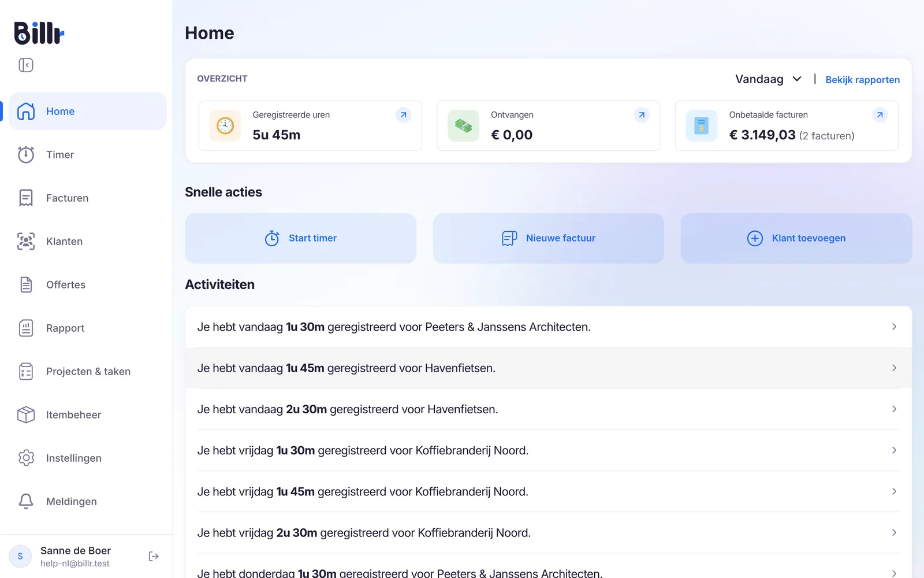Click the Home house icon in sidebar
This screenshot has width=924, height=578.
[x=26, y=111]
